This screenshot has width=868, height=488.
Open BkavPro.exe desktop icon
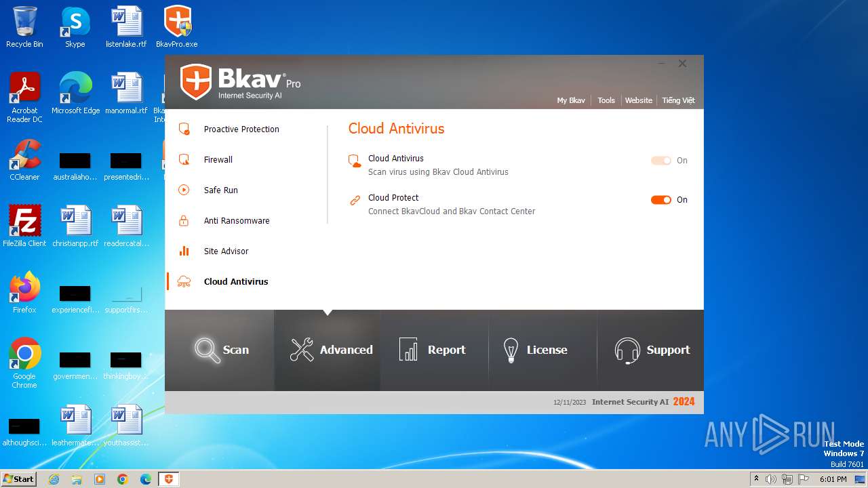177,28
